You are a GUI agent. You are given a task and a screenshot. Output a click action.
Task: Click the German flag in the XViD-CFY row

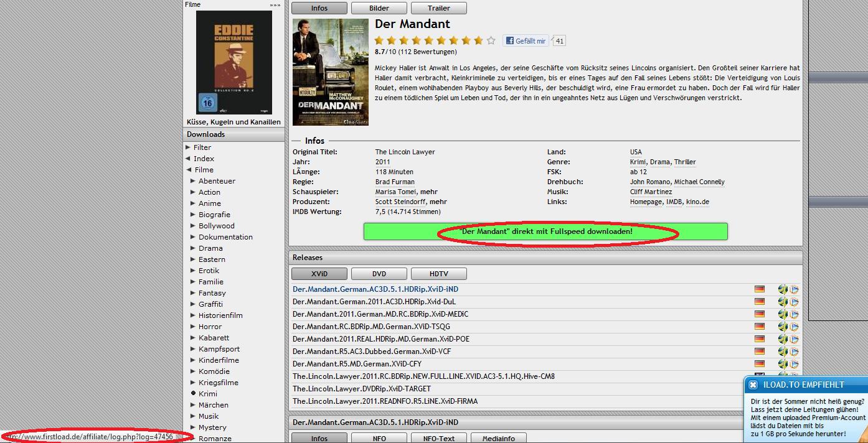coord(759,364)
